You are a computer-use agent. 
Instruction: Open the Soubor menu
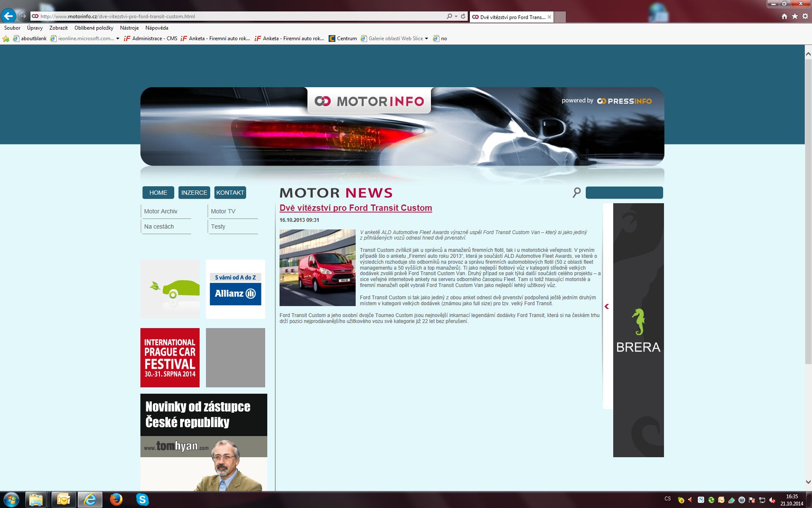click(12, 28)
